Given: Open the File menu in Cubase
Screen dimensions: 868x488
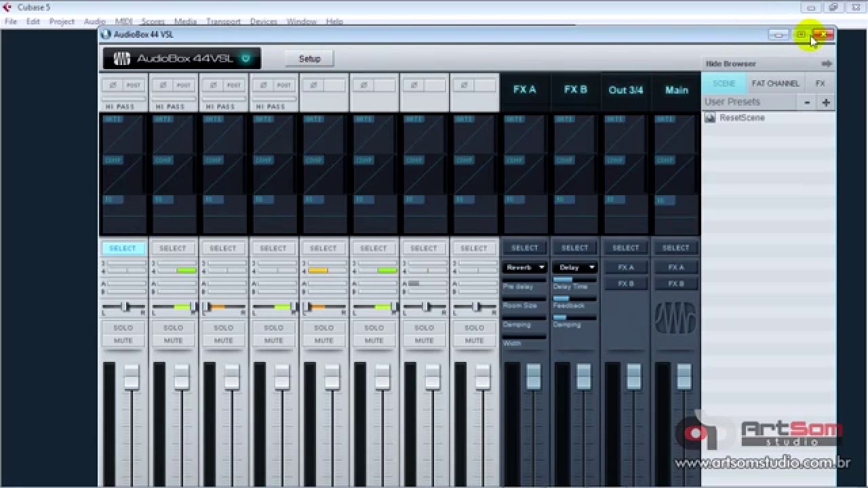Looking at the screenshot, I should click(x=11, y=22).
